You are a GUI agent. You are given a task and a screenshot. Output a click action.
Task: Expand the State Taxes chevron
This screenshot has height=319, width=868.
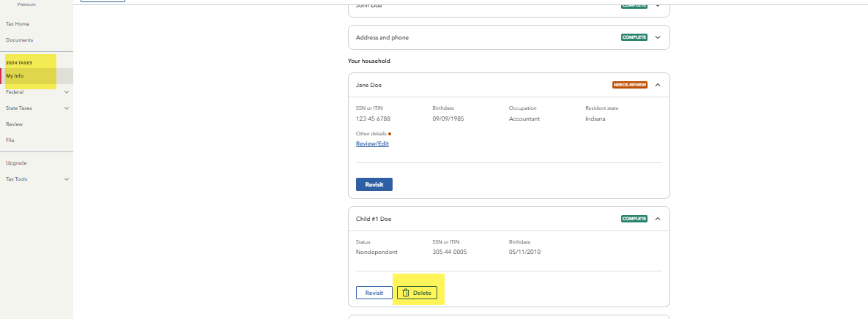click(x=67, y=108)
